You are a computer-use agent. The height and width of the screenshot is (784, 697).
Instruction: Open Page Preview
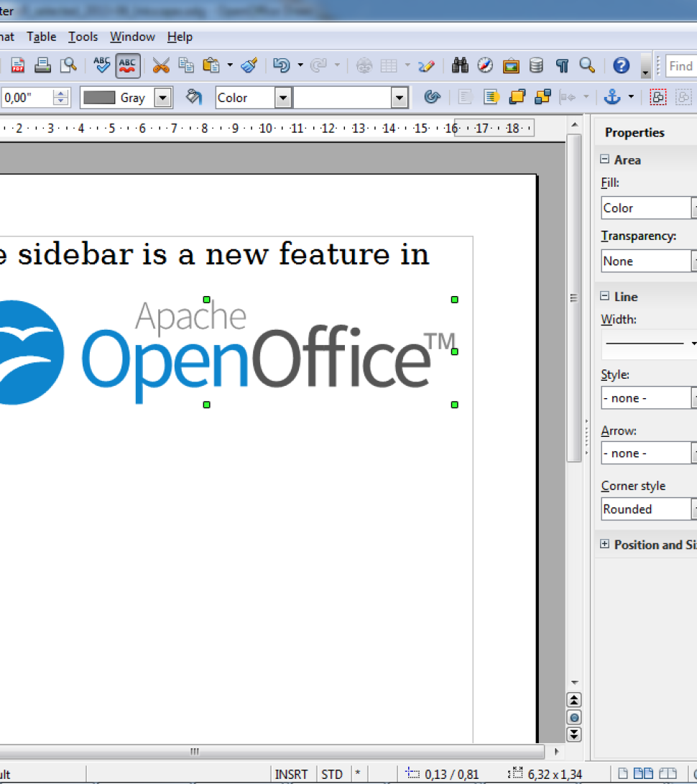click(68, 65)
